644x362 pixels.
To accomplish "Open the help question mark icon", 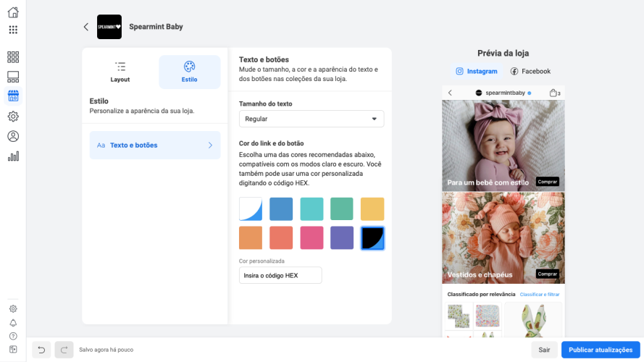I will (13, 336).
